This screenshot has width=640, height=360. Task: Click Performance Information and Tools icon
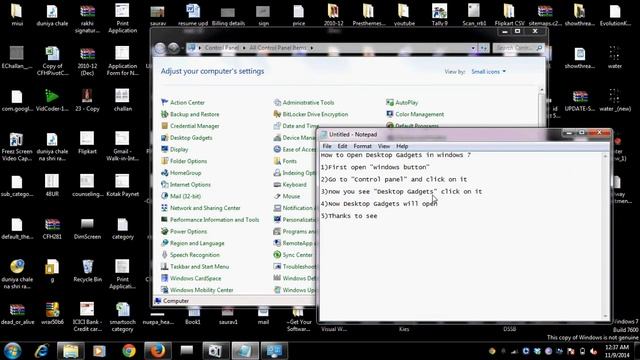[x=164, y=220]
